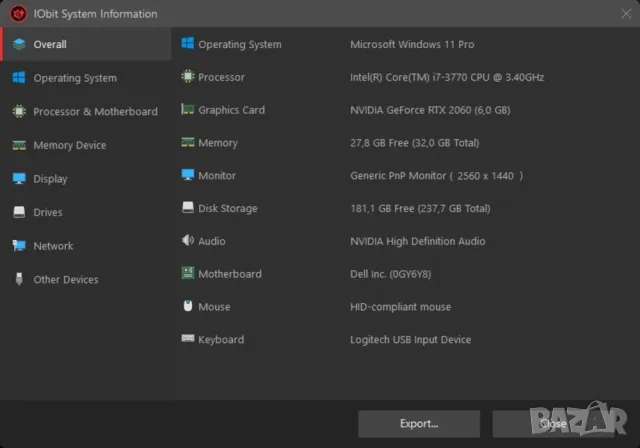Click the Keyboard label
The height and width of the screenshot is (448, 640).
click(221, 339)
